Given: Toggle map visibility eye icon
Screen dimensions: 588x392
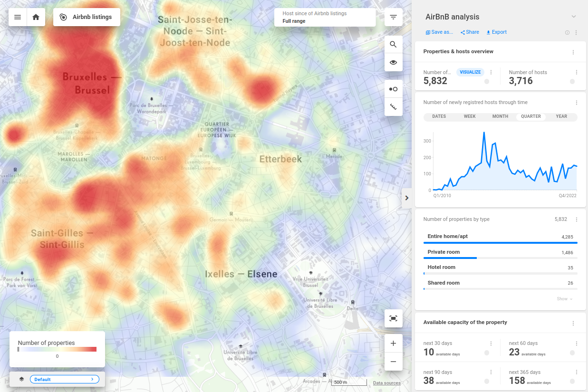Looking at the screenshot, I should 393,63.
